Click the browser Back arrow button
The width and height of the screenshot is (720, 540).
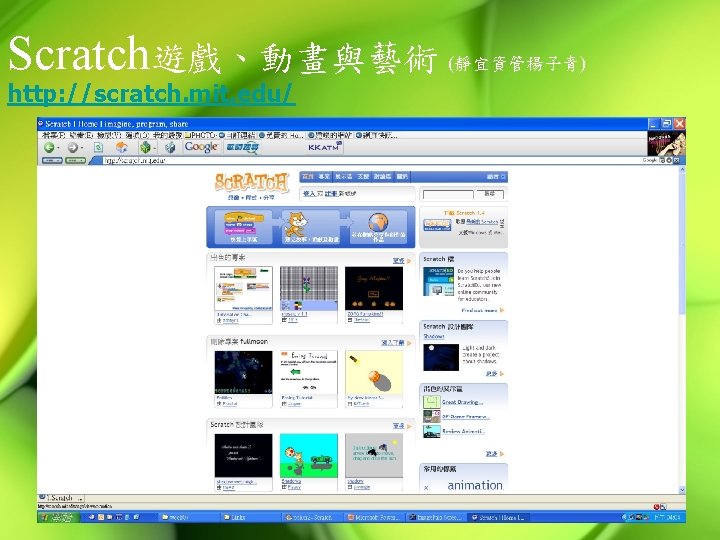[x=49, y=147]
